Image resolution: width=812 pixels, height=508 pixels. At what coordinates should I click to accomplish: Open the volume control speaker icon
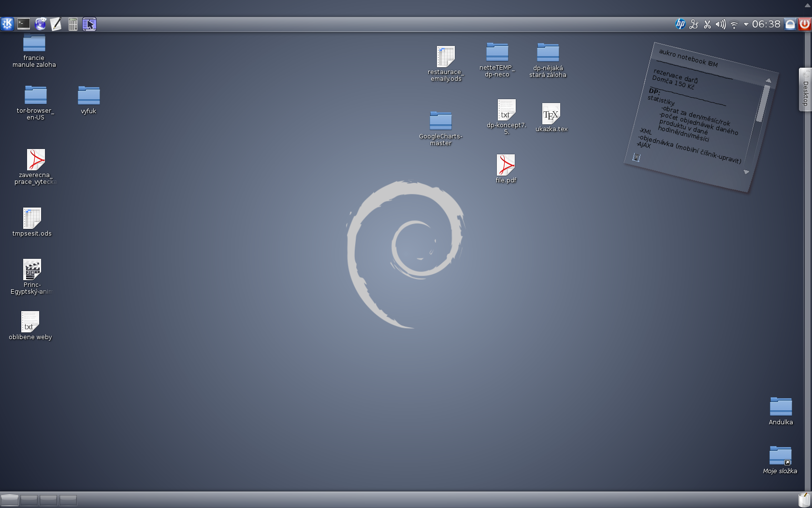click(x=721, y=24)
